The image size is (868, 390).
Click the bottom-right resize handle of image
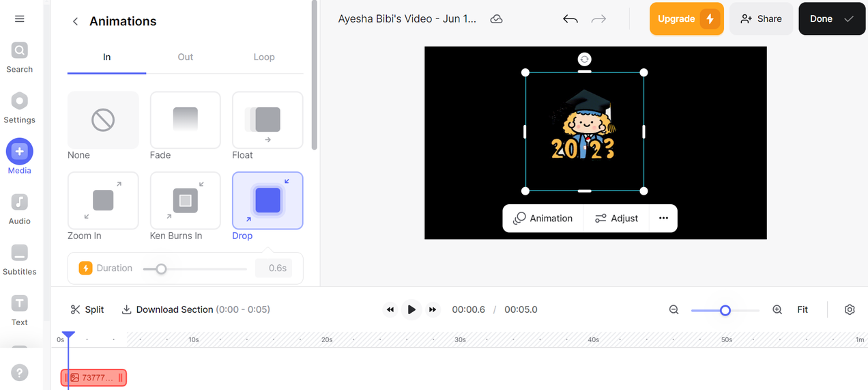pos(643,191)
